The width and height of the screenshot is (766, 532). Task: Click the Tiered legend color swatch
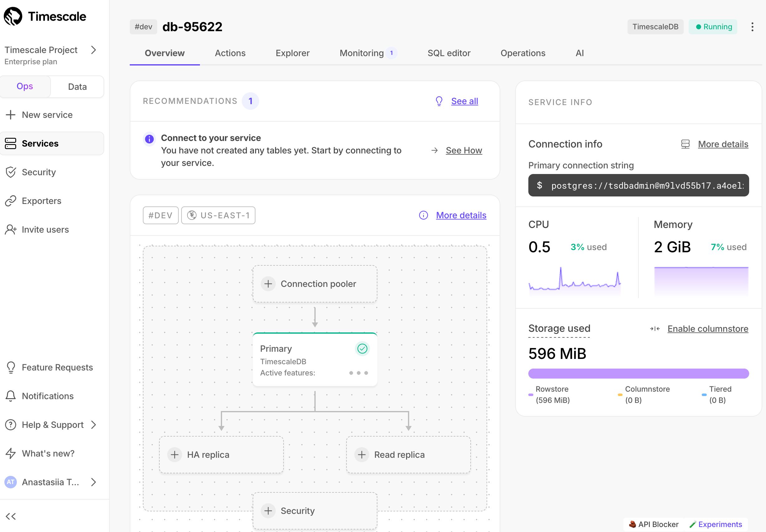[704, 395]
